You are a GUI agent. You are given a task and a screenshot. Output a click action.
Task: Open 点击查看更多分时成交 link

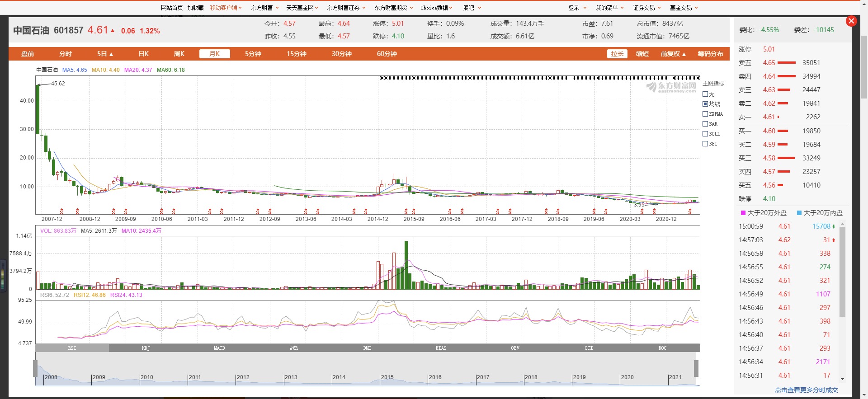pyautogui.click(x=807, y=390)
